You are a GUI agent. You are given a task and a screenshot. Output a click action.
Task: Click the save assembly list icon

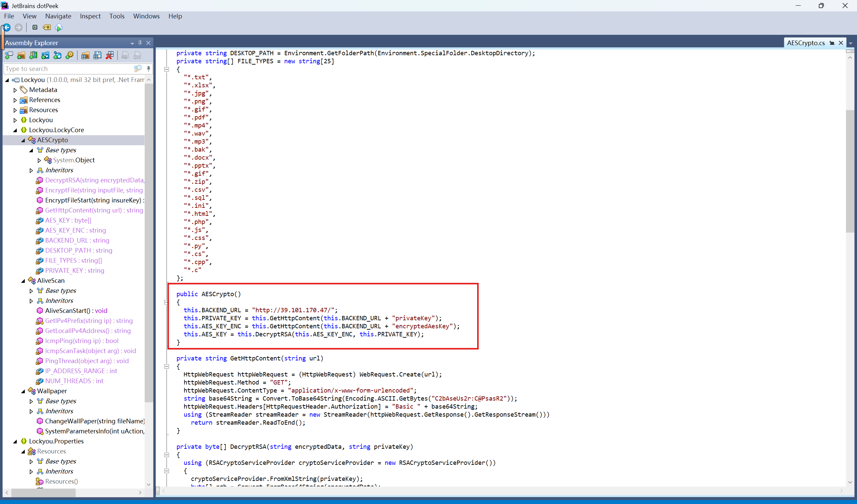coord(97,56)
